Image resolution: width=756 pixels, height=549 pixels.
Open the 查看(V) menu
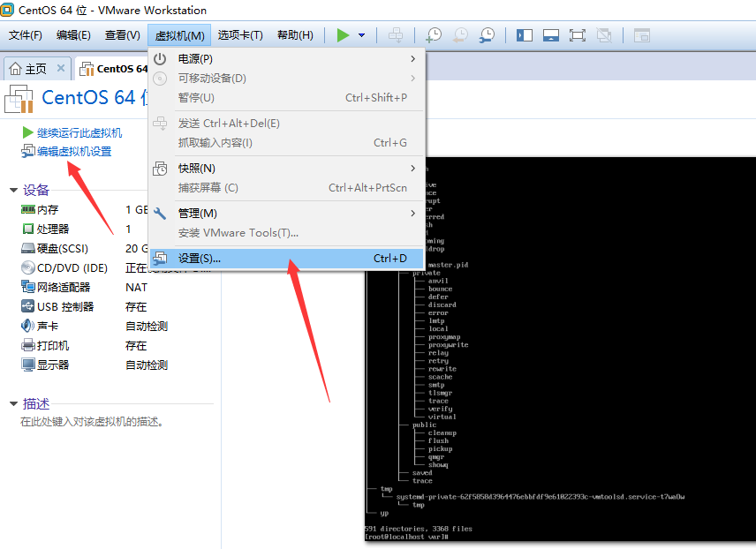(x=123, y=35)
